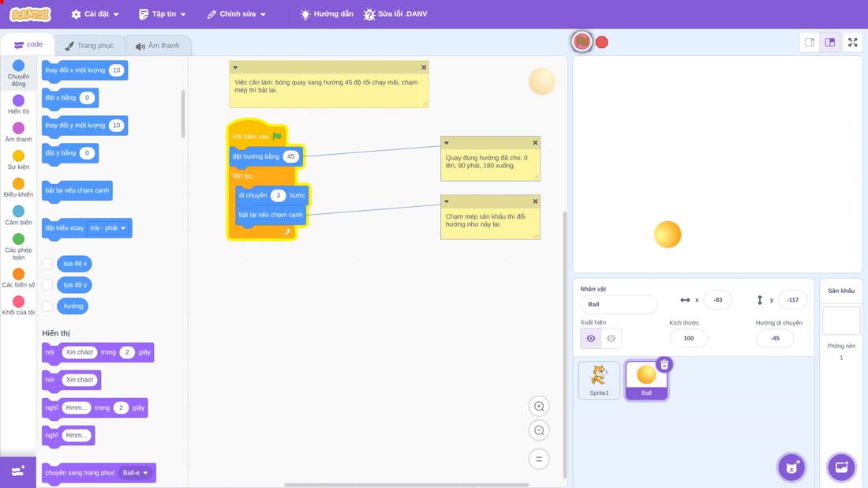Select the Cảm biến block category
Viewport: 868px width, 488px height.
coord(18,216)
